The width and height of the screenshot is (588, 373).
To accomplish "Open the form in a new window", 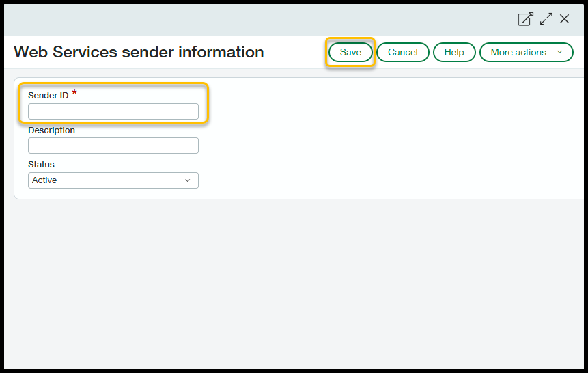I will pyautogui.click(x=525, y=19).
